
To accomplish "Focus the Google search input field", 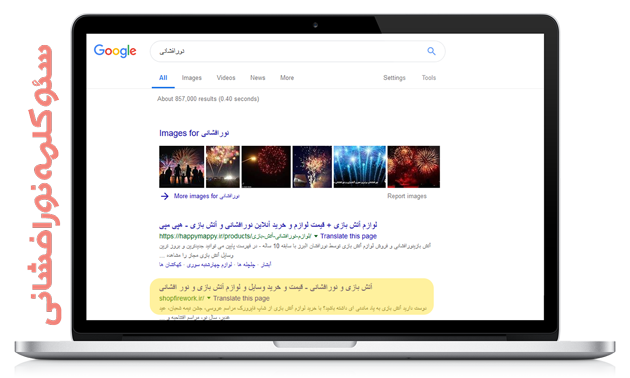I will [x=297, y=51].
